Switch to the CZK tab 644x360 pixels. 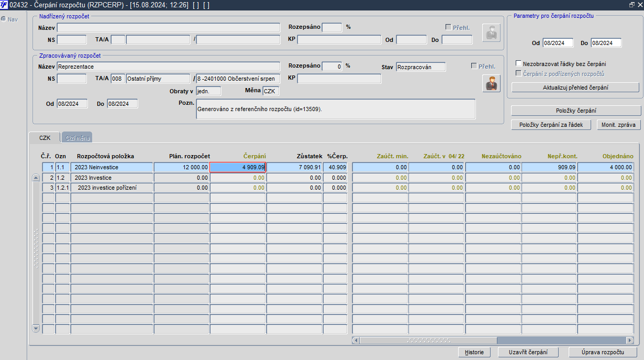[45, 137]
